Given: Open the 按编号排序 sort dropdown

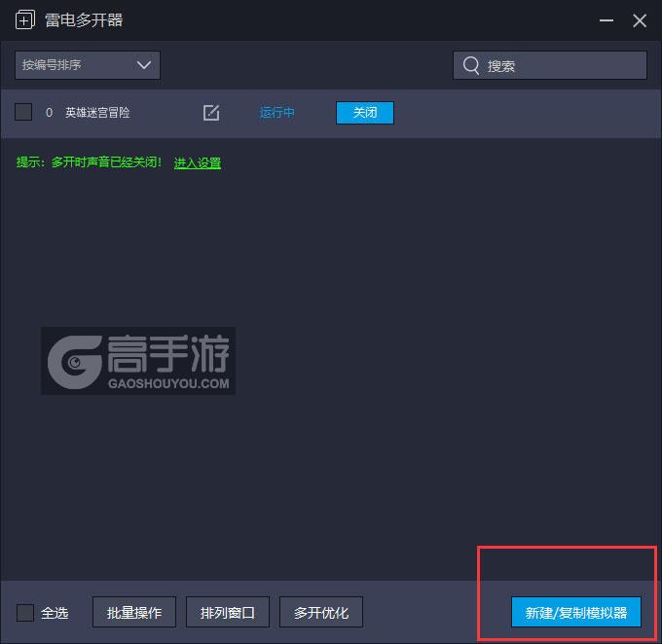Looking at the screenshot, I should 88,65.
